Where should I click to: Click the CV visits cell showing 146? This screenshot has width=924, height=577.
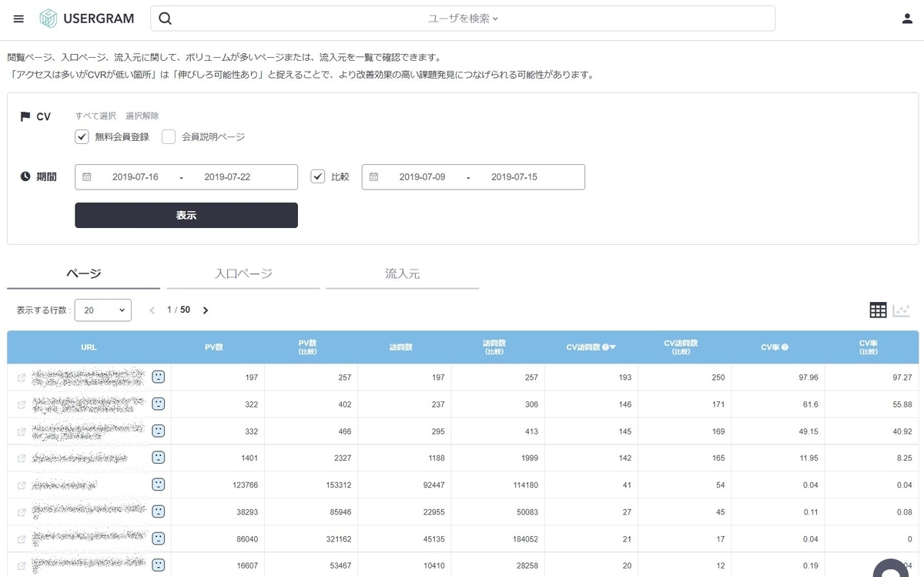[591, 404]
